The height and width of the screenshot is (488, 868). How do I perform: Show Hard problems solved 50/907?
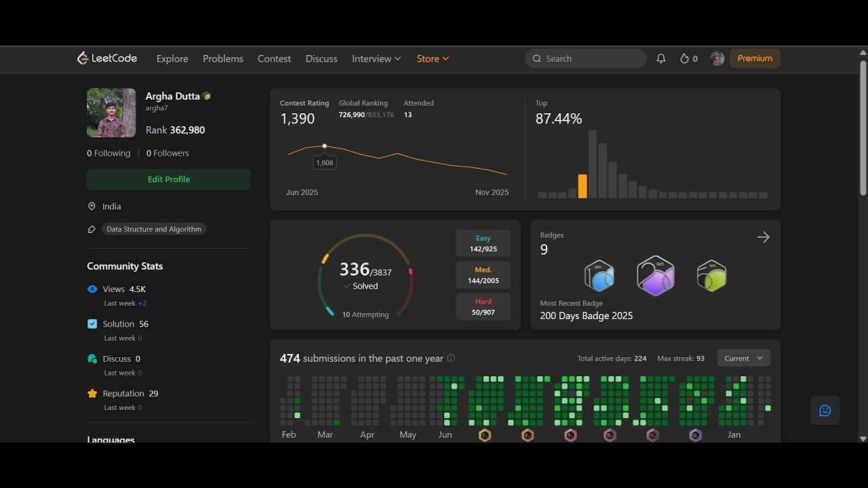(x=484, y=307)
